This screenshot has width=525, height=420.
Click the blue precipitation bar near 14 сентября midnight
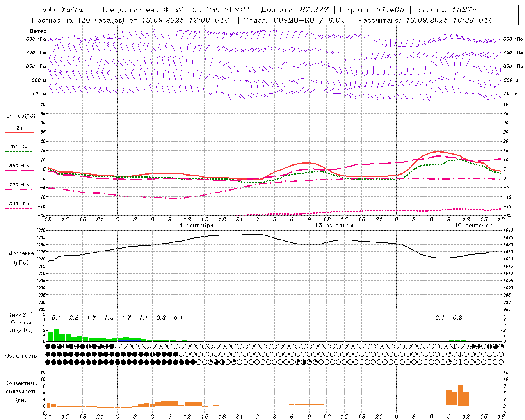tap(129, 340)
